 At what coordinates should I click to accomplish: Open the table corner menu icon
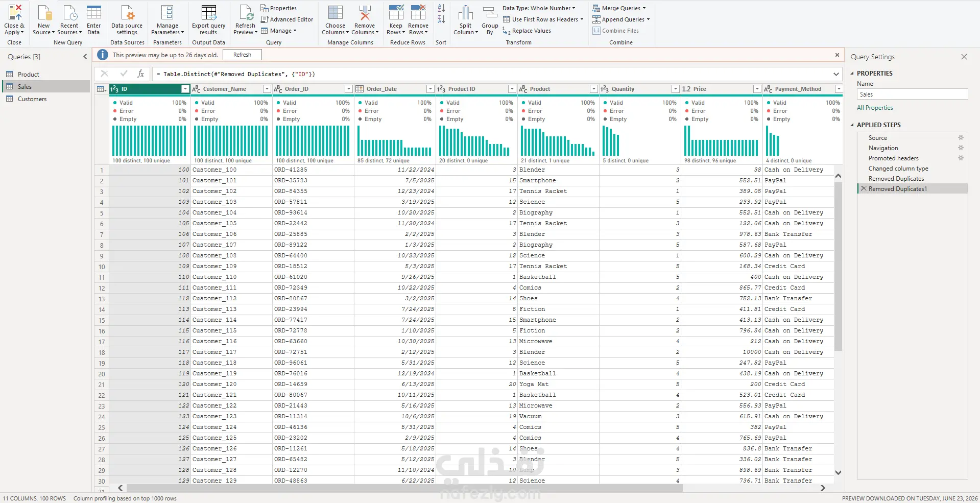[102, 89]
